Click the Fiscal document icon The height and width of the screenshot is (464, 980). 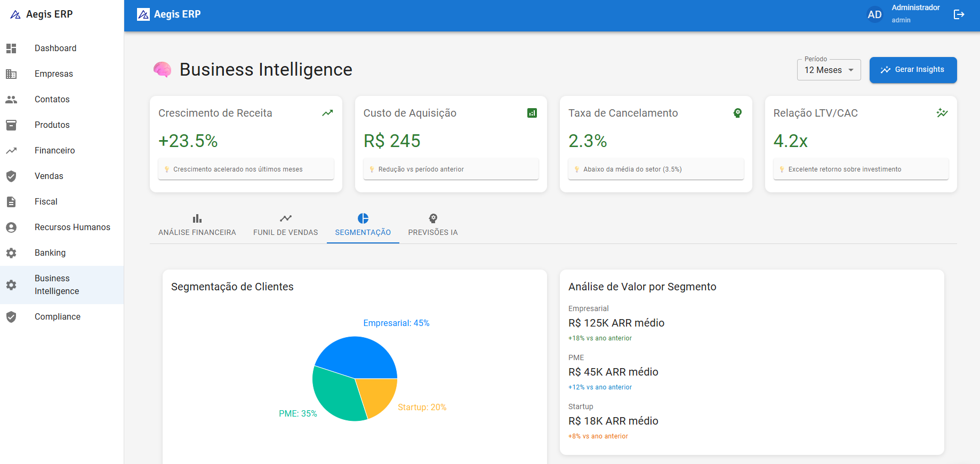coord(11,202)
